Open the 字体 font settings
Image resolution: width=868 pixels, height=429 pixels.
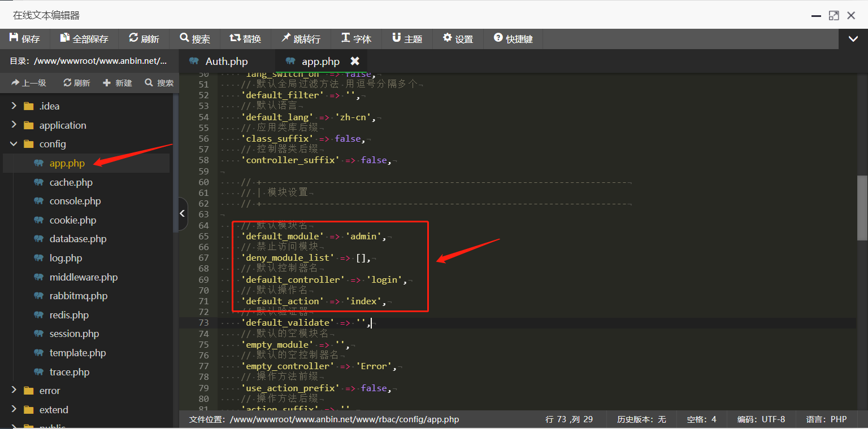coord(357,39)
